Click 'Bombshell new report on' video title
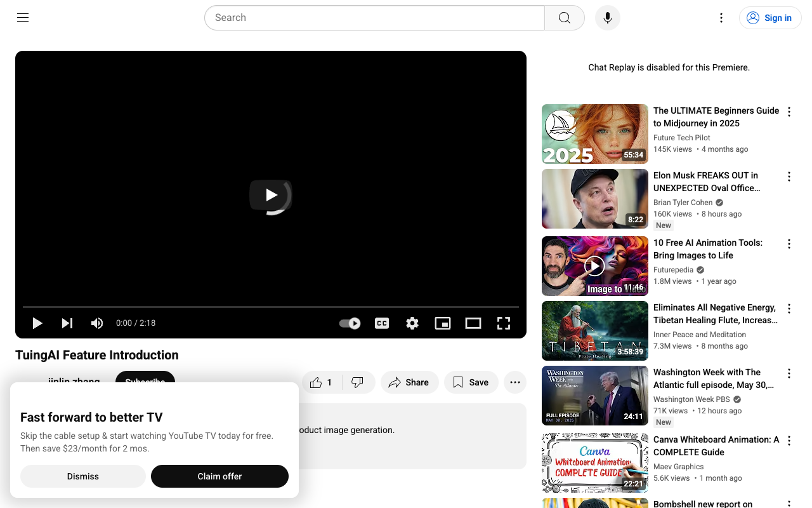 (x=703, y=504)
